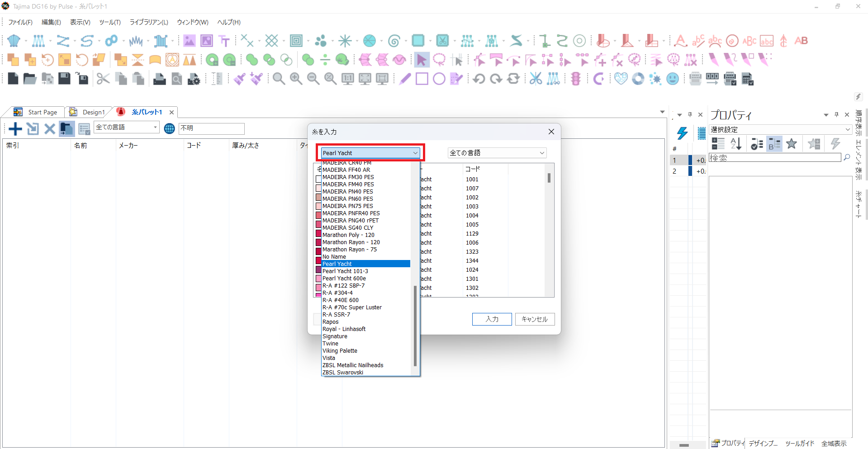Toggle categorized view in properties toolbar
Screen dimensions: 868x449
(x=718, y=144)
